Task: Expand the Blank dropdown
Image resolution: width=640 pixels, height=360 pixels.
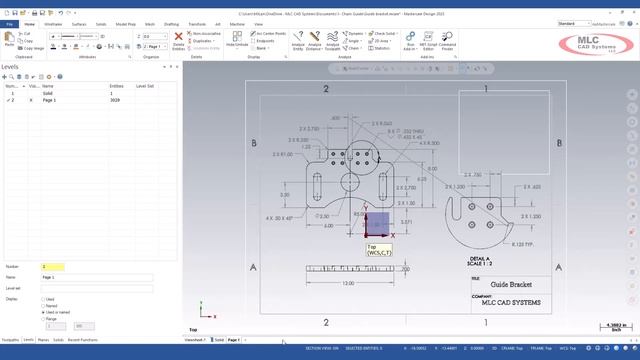Action: click(268, 48)
